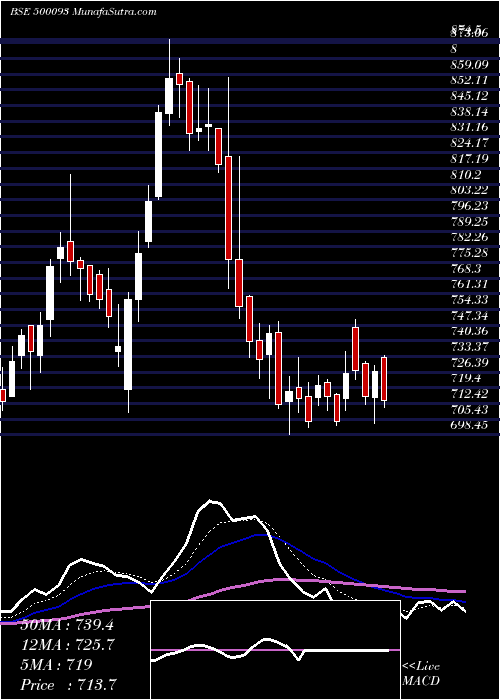The height and width of the screenshot is (700, 500).
Task: Click the 12MA : 725.7 readout
Action: tap(68, 645)
